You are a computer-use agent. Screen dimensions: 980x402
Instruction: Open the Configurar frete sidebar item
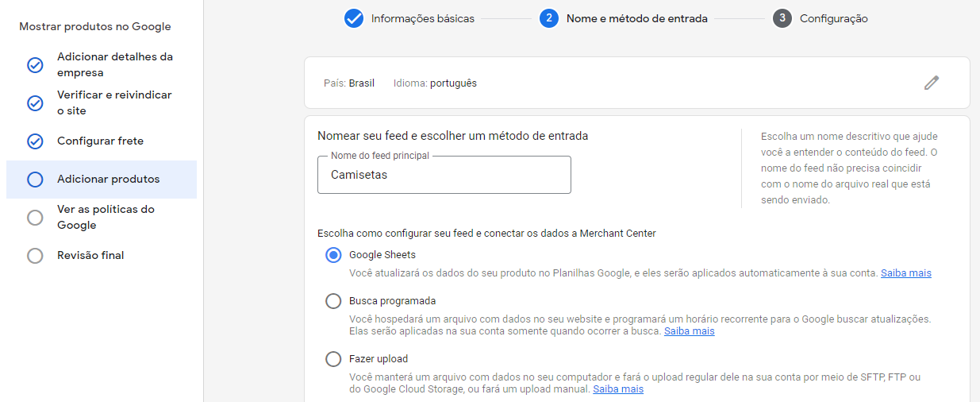[x=102, y=141]
